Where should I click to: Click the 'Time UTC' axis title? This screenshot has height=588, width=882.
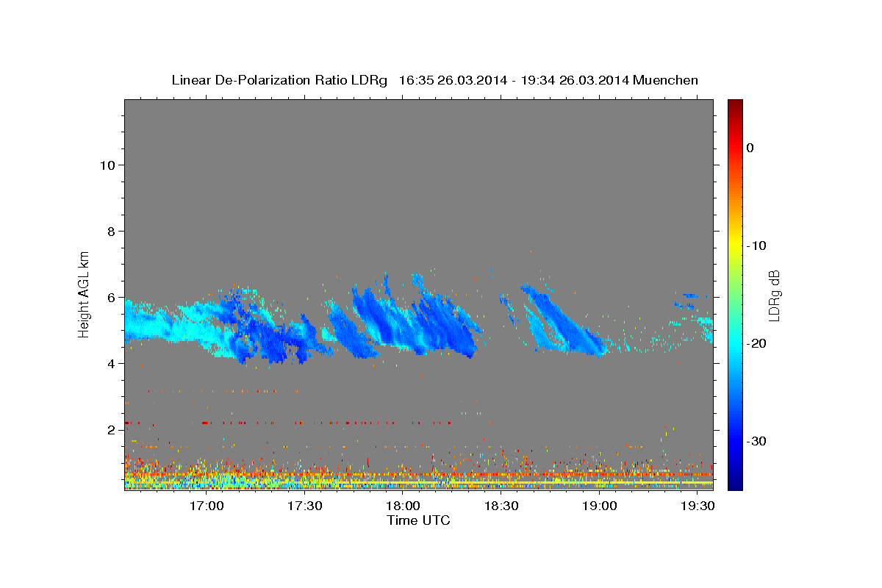pyautogui.click(x=418, y=520)
